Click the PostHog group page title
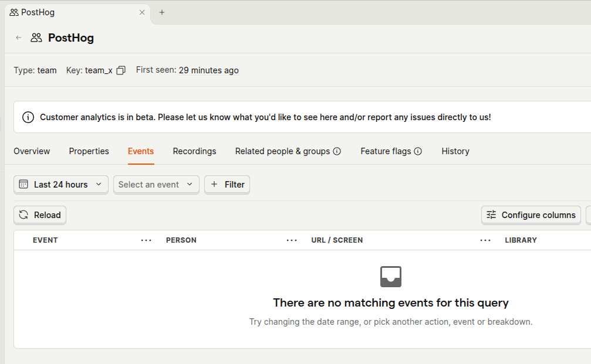The image size is (591, 364). point(71,38)
